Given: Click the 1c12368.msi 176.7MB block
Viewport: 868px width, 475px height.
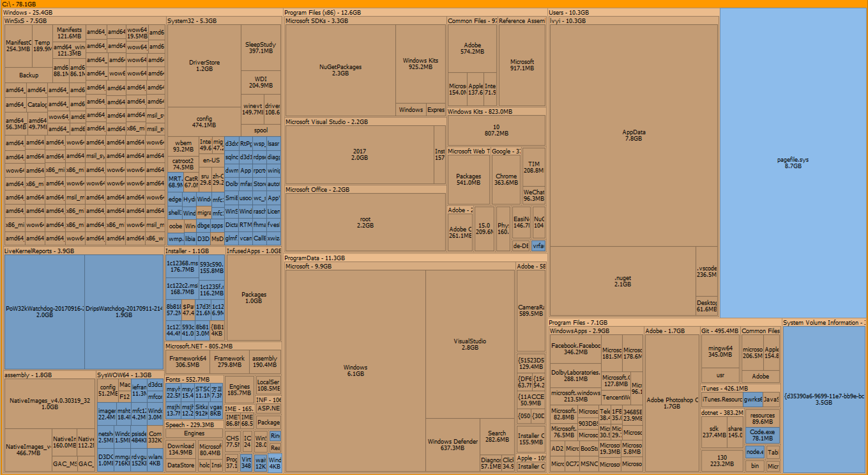Looking at the screenshot, I should point(182,266).
